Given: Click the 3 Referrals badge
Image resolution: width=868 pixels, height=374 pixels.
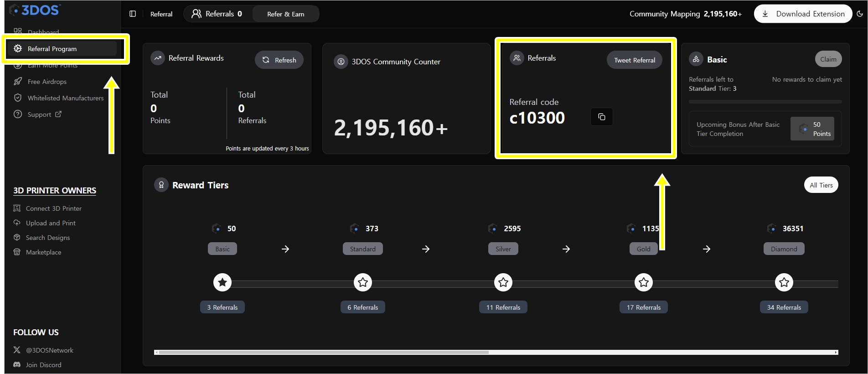Looking at the screenshot, I should click(222, 307).
